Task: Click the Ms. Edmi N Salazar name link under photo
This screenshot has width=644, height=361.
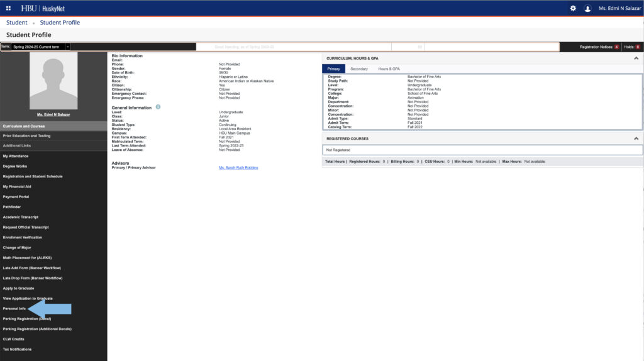Action: (x=53, y=114)
